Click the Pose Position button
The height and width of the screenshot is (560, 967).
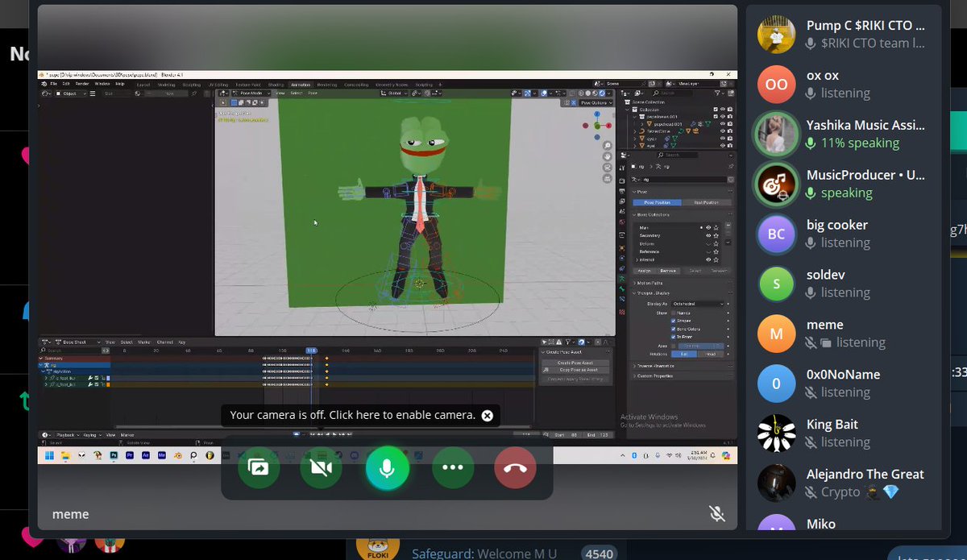(657, 202)
